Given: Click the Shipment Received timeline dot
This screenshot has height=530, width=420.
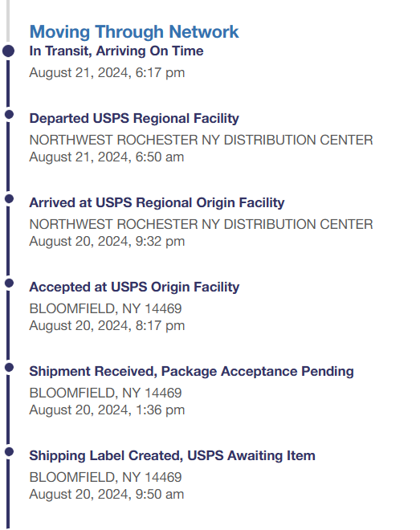Looking at the screenshot, I should 9,368.
